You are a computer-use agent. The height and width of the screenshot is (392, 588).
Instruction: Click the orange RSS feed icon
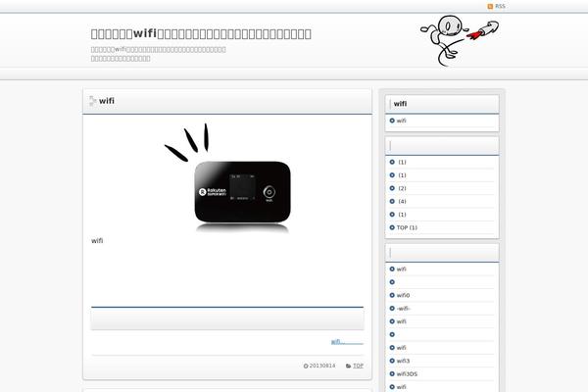click(x=490, y=7)
